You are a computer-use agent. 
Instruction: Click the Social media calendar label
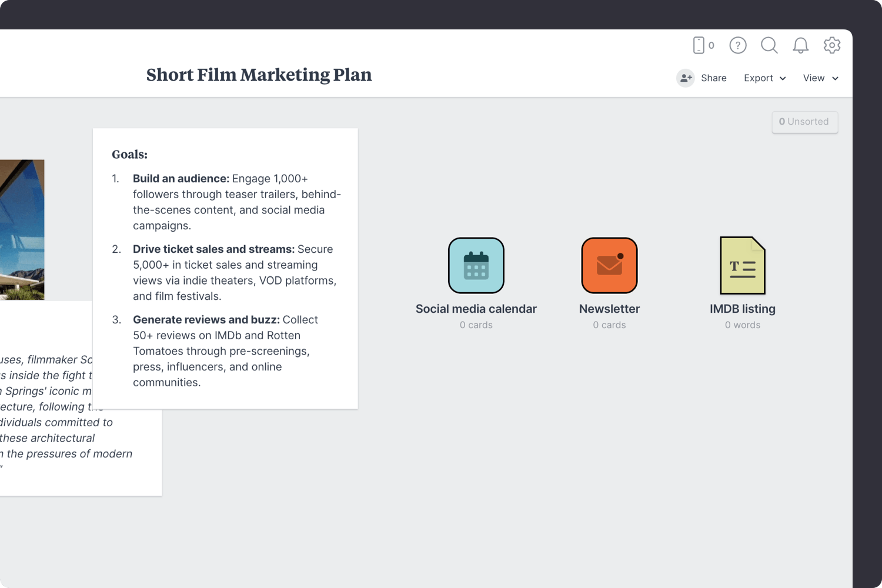(476, 309)
